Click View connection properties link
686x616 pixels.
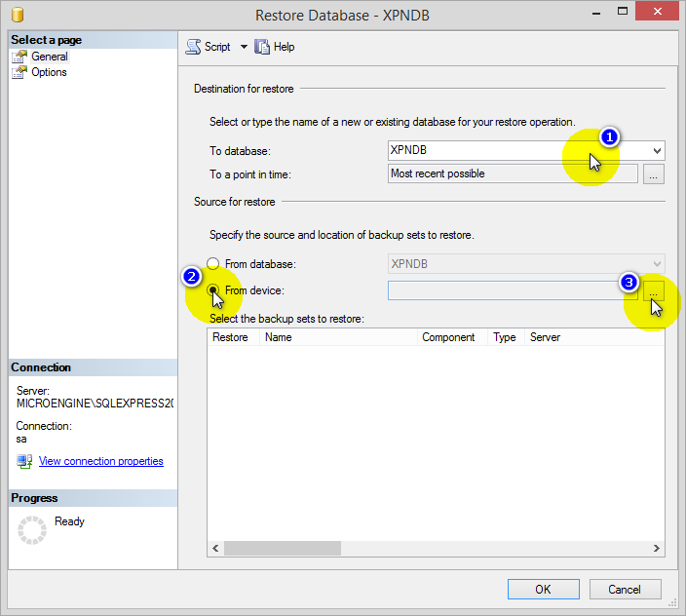[x=100, y=461]
